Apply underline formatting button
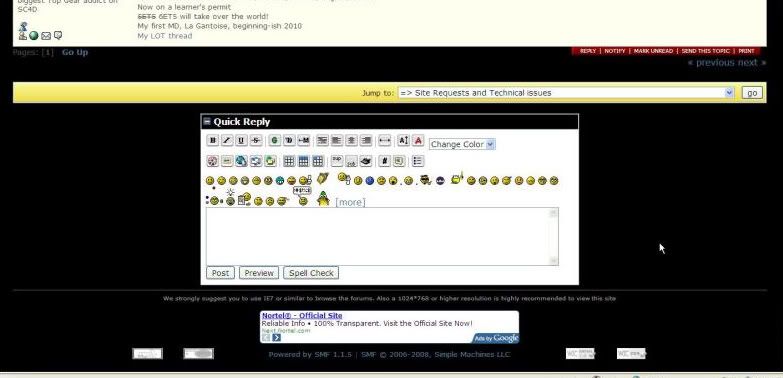 coord(241,140)
